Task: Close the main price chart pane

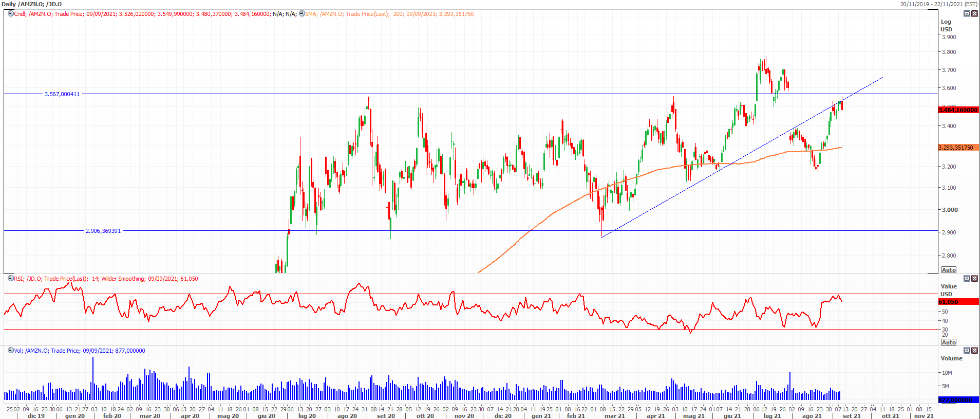Action: [974, 14]
